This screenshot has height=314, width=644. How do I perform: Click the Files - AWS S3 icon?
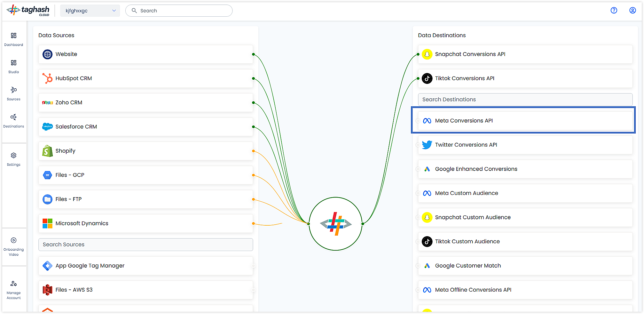click(48, 290)
